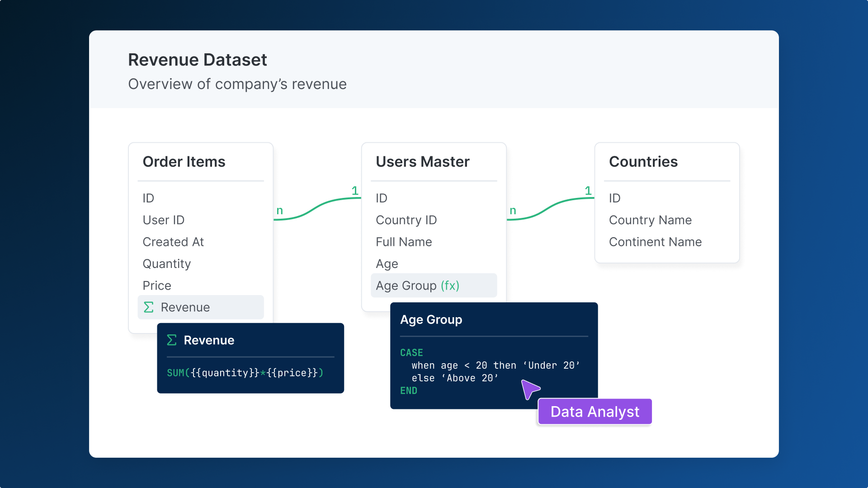Click the (fx) indicator on Age Group field
868x488 pixels.
click(450, 286)
